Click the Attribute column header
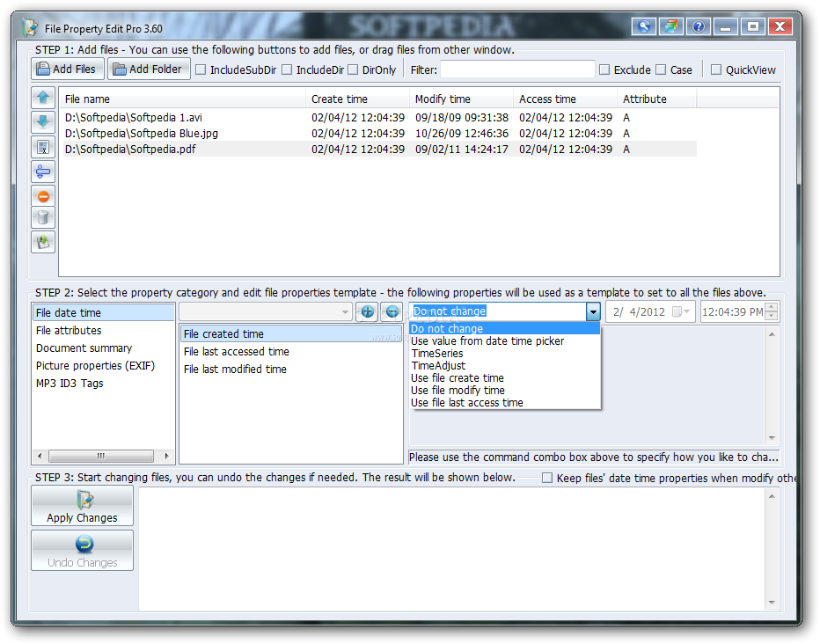Screen dimensions: 820x644 tap(657, 99)
